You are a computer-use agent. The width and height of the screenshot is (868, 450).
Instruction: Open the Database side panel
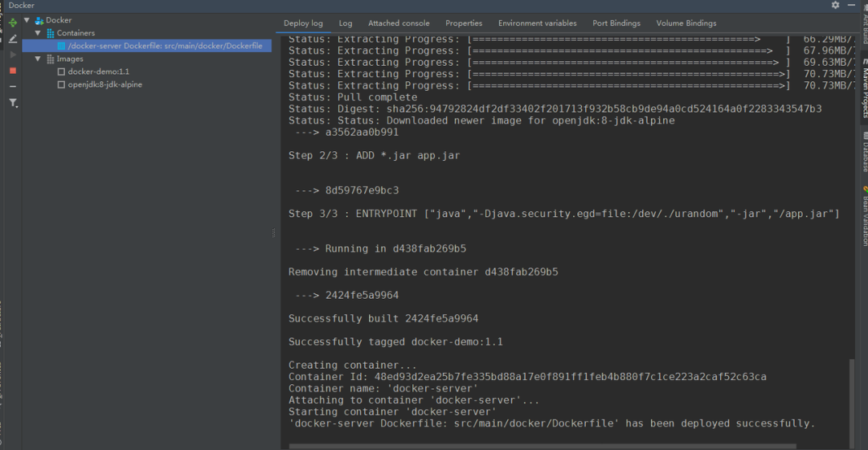(865, 152)
